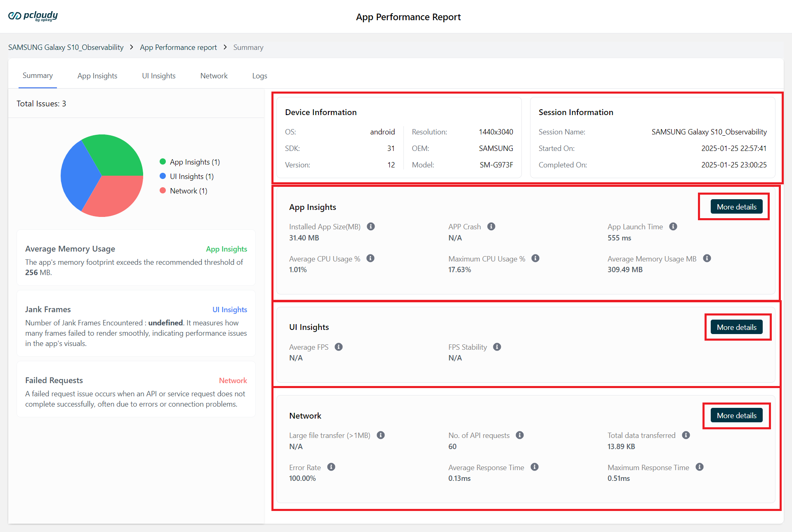
Task: Click info icon next to Average FPS
Action: coord(339,347)
